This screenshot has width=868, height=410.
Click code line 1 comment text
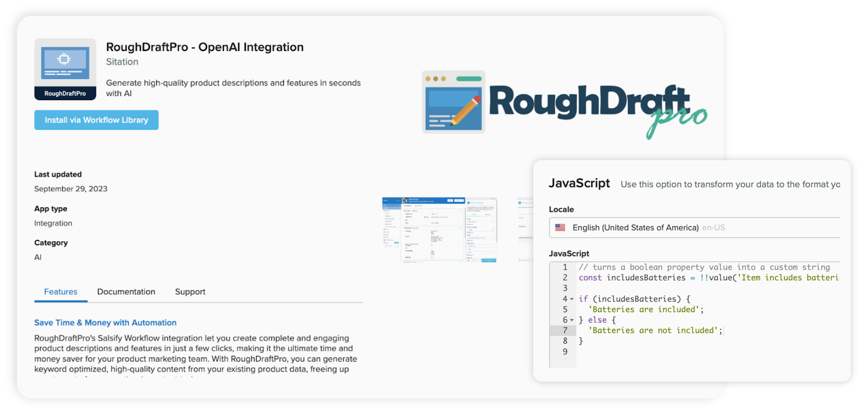click(705, 267)
